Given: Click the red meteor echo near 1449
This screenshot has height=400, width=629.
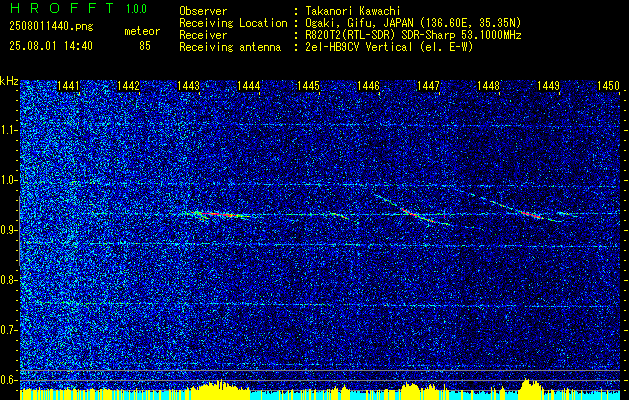Looking at the screenshot, I should tap(530, 214).
